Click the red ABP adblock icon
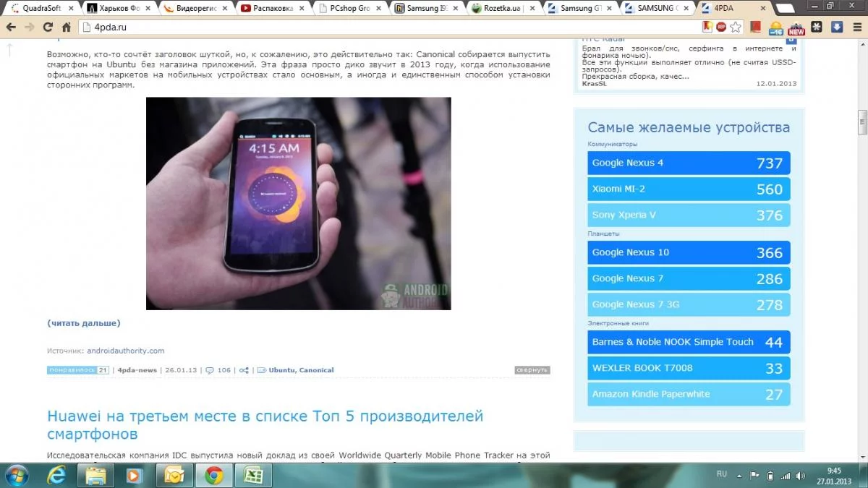868x488 pixels. click(x=721, y=27)
